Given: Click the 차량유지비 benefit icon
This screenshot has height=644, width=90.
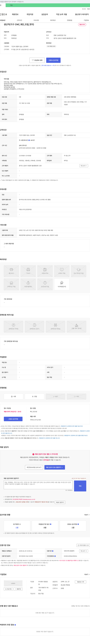Looking at the screenshot, I should pos(45,271).
